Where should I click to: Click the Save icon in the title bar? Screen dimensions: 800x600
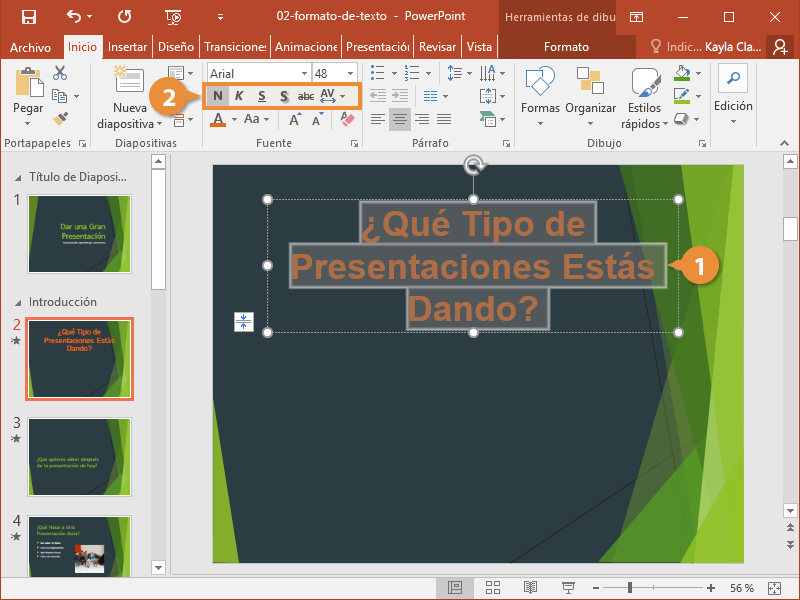point(28,17)
